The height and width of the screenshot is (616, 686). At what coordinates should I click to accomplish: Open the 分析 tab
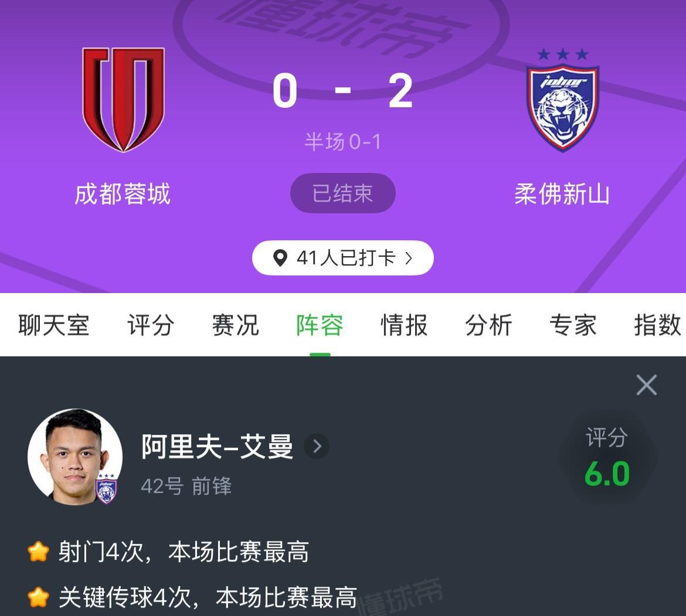(x=488, y=325)
